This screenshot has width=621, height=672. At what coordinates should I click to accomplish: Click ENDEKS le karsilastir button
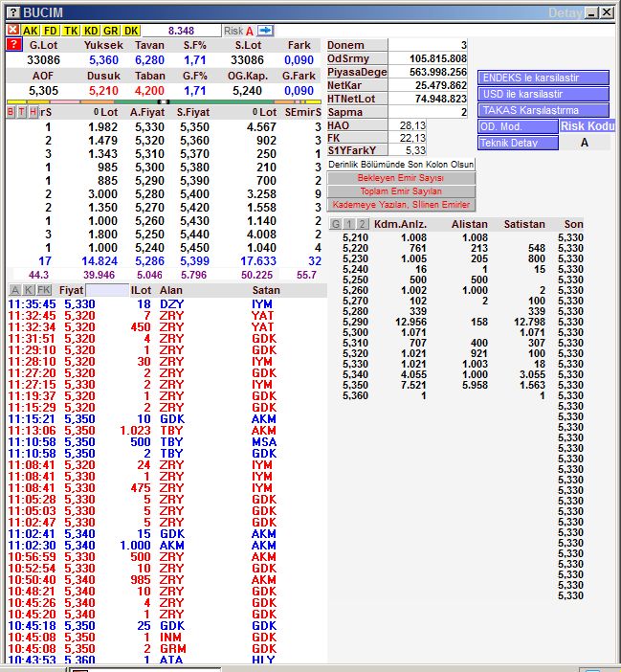tap(543, 78)
